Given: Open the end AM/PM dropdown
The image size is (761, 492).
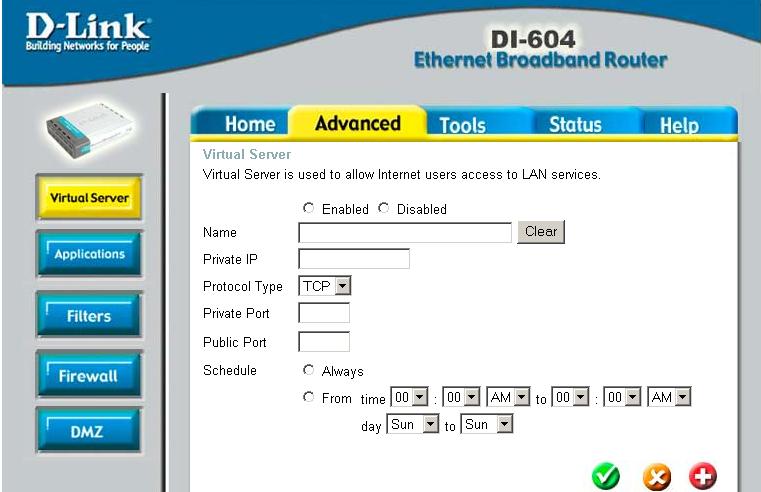Looking at the screenshot, I should (669, 397).
